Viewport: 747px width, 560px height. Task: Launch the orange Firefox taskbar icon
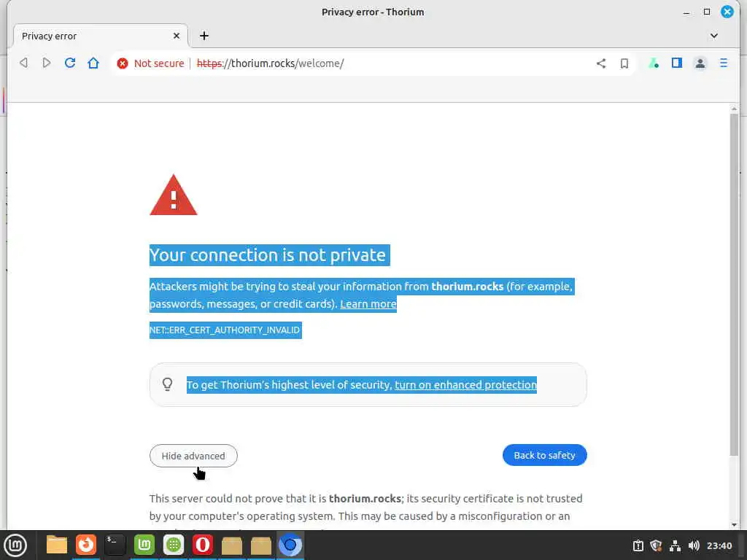point(86,545)
